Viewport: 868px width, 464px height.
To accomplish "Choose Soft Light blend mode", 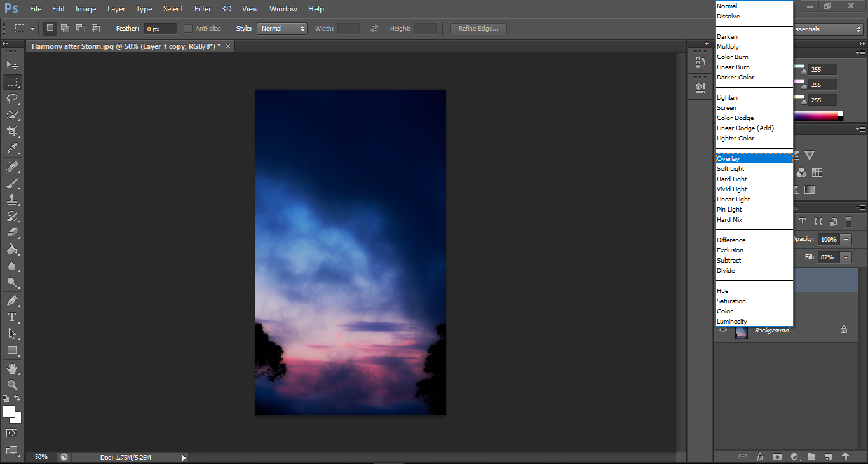I will coord(754,169).
